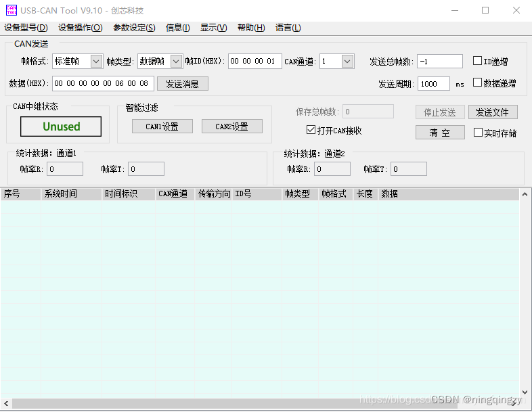
Task: Click the vertical scrollbar down arrow
Action: (x=525, y=392)
